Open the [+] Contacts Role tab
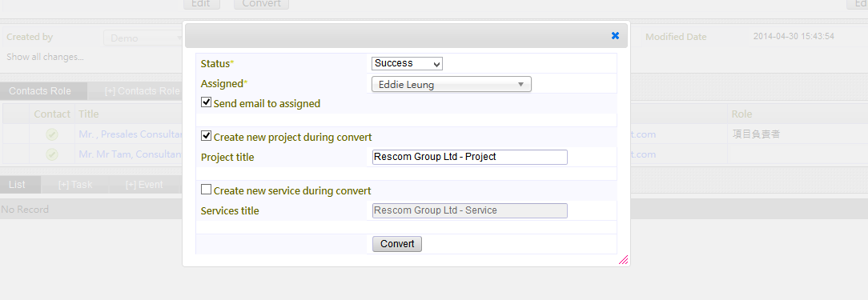Image resolution: width=868 pixels, height=300 pixels. coord(143,90)
